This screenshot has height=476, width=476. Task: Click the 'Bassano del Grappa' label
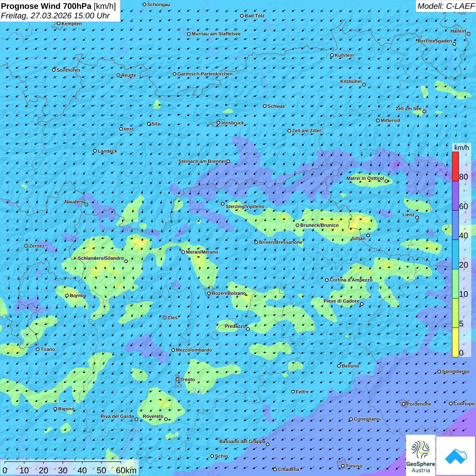242,442
